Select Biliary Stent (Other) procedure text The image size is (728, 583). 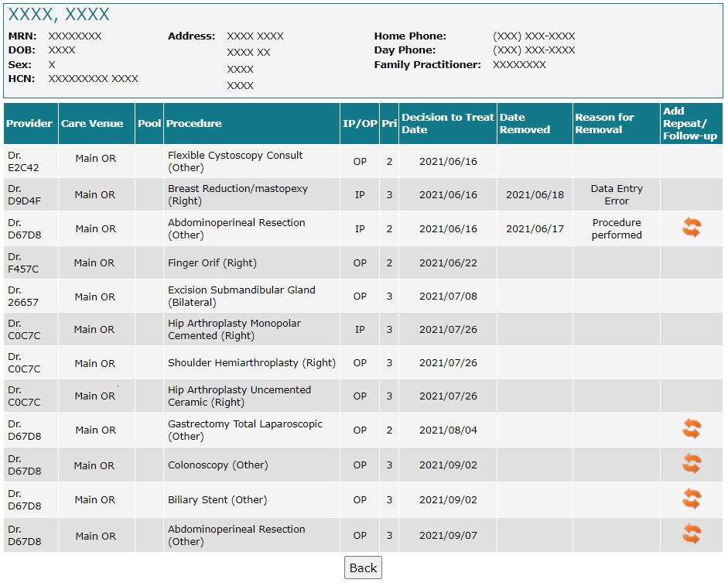[217, 500]
